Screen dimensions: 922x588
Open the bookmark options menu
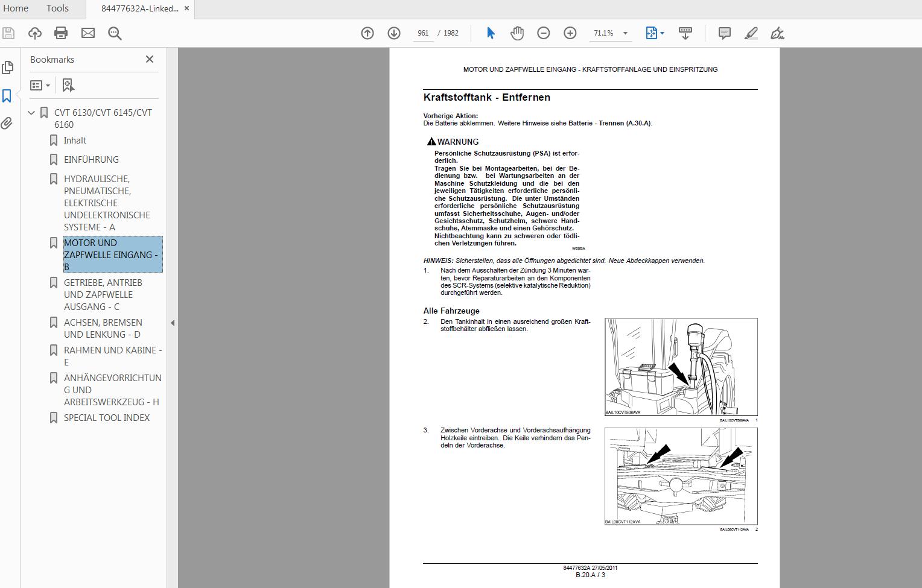pyautogui.click(x=40, y=85)
